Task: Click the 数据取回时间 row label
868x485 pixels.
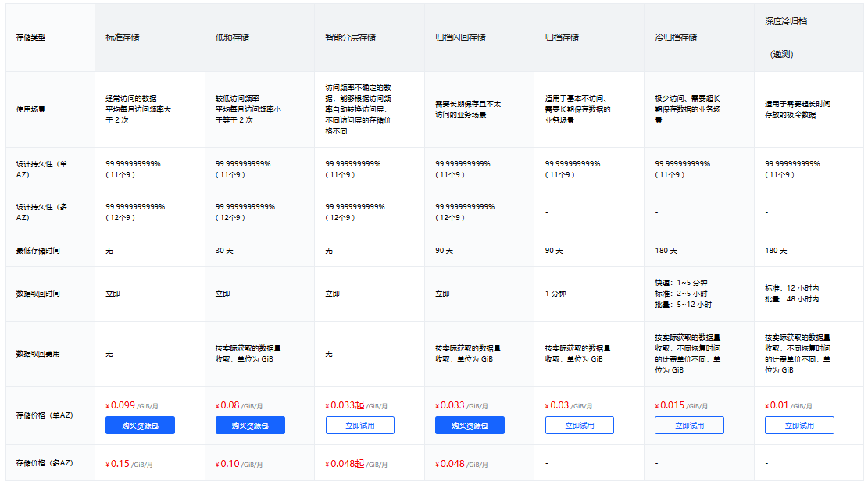Action: tap(38, 294)
